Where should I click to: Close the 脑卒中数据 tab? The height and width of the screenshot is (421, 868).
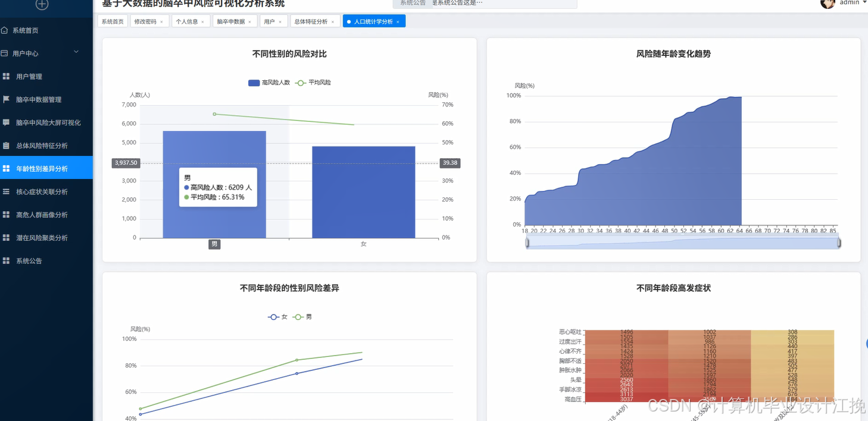249,22
